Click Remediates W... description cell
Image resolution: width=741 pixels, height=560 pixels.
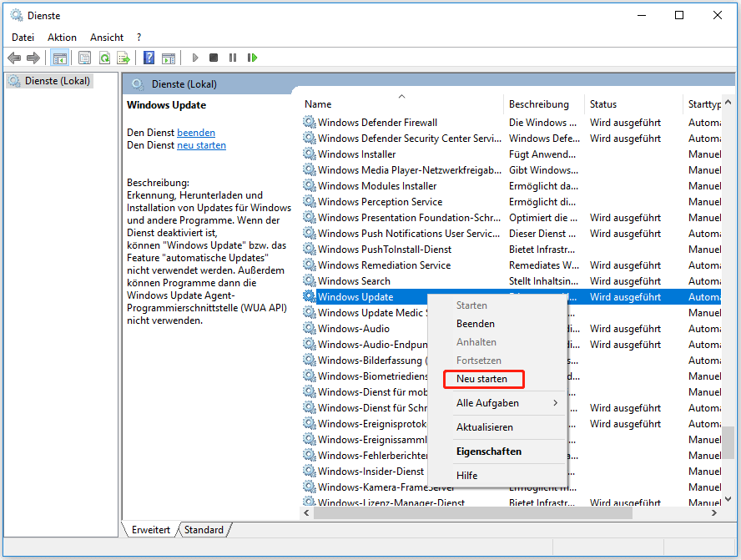pos(543,265)
